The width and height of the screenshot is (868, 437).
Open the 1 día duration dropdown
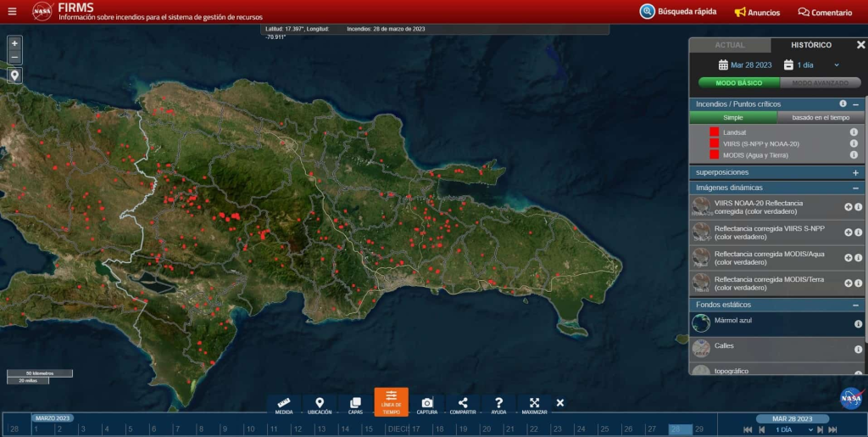818,64
